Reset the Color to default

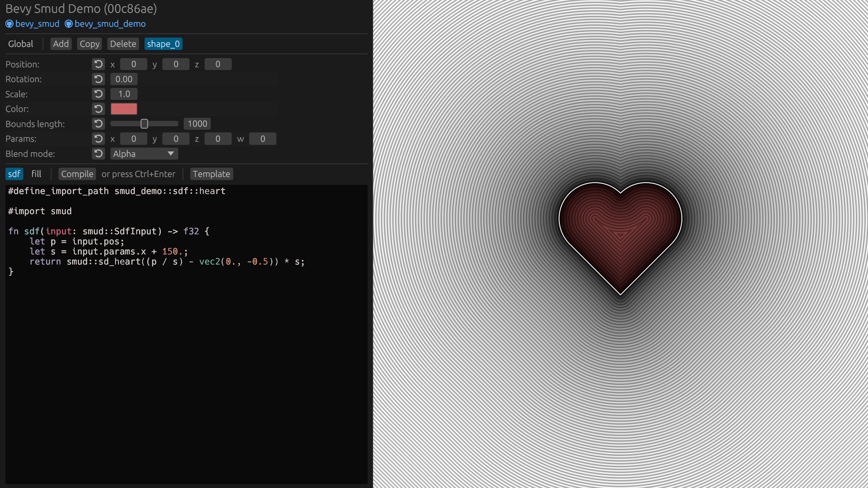coord(98,109)
